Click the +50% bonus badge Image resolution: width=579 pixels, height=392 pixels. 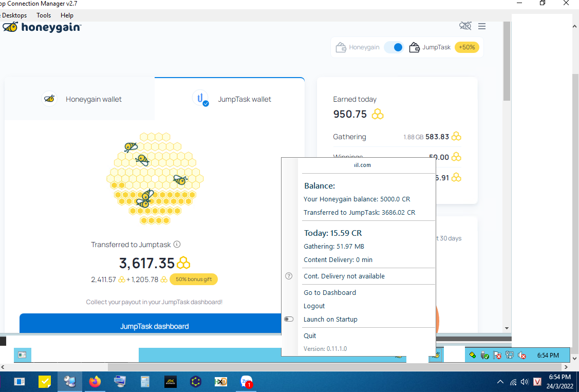pos(466,47)
